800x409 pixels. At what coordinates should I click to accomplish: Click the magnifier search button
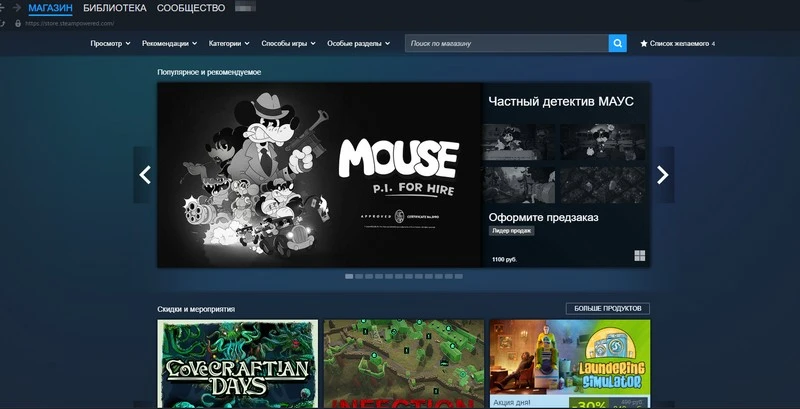617,43
